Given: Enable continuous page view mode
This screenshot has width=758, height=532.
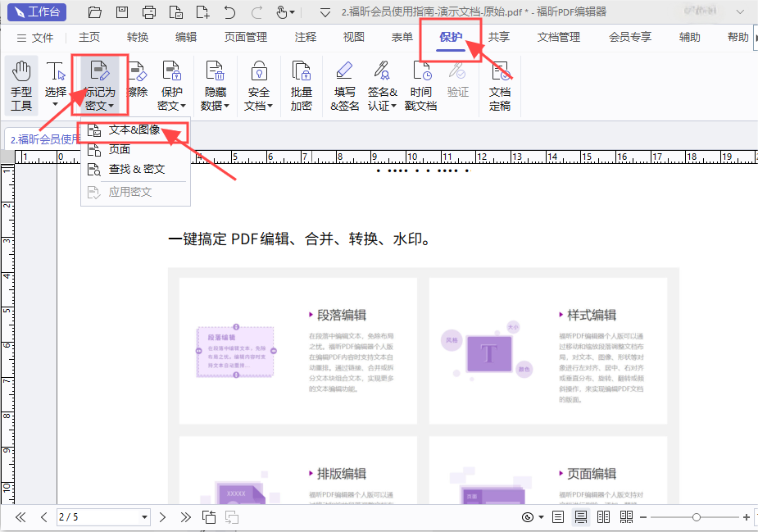Looking at the screenshot, I should [580, 517].
